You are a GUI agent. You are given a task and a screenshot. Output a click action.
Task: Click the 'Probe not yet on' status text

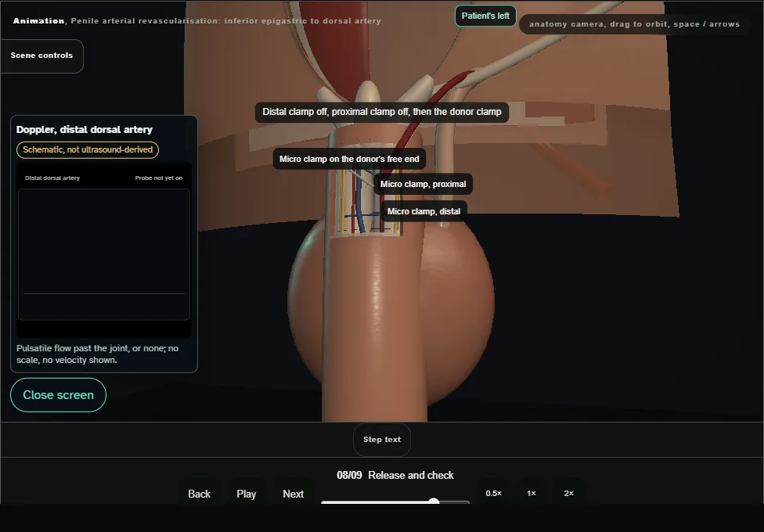[x=159, y=178]
